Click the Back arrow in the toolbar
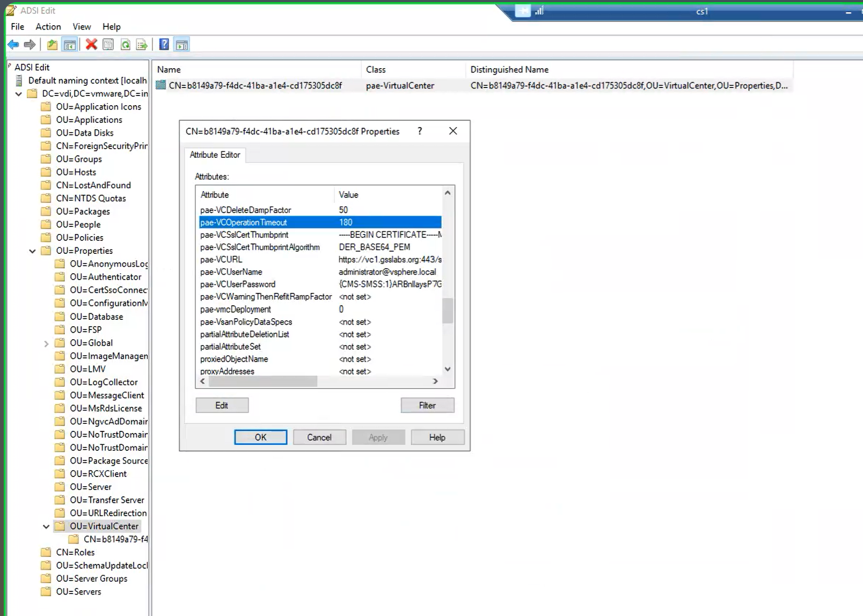Screen dimensions: 863x616 (x=13, y=45)
